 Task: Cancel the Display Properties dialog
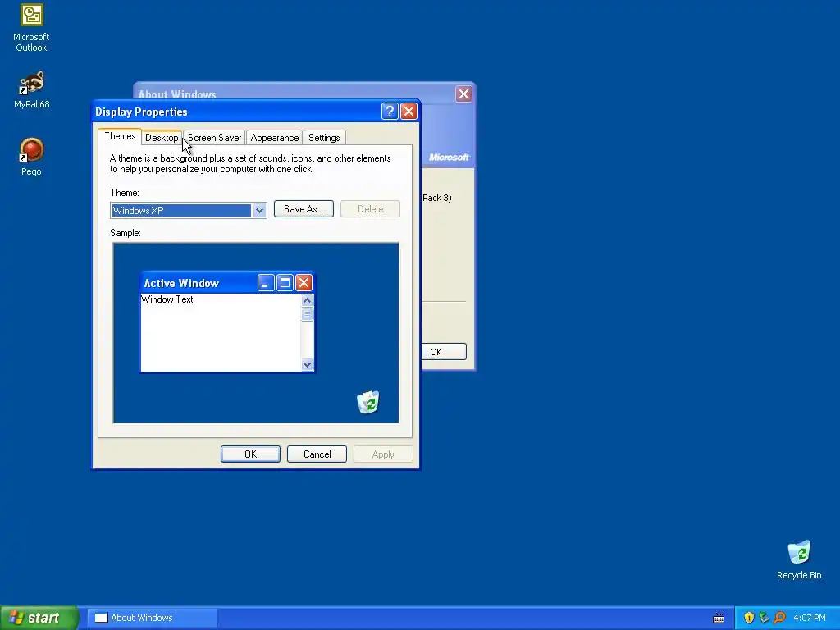click(x=317, y=454)
